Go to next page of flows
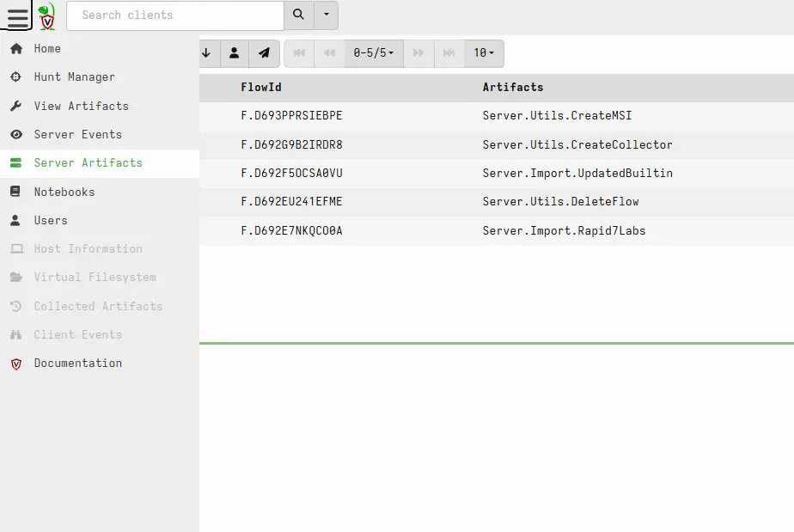Screen dimensions: 794x532 click(x=418, y=53)
